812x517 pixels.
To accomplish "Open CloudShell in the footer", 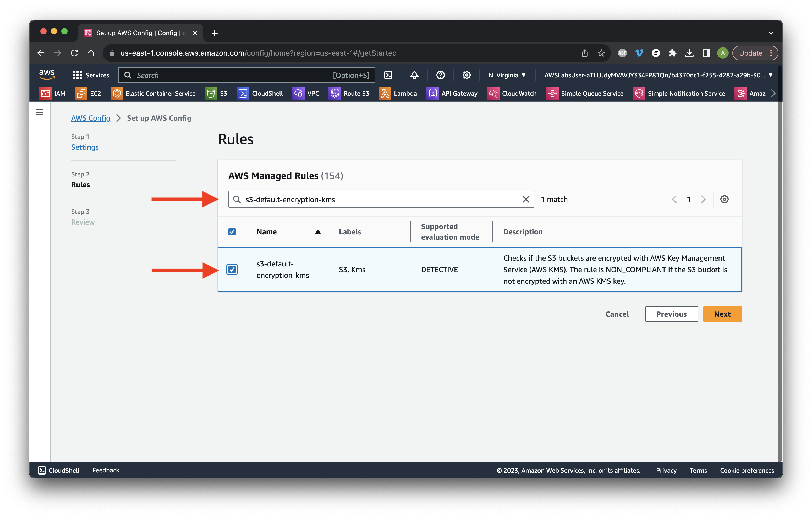I will pos(59,470).
